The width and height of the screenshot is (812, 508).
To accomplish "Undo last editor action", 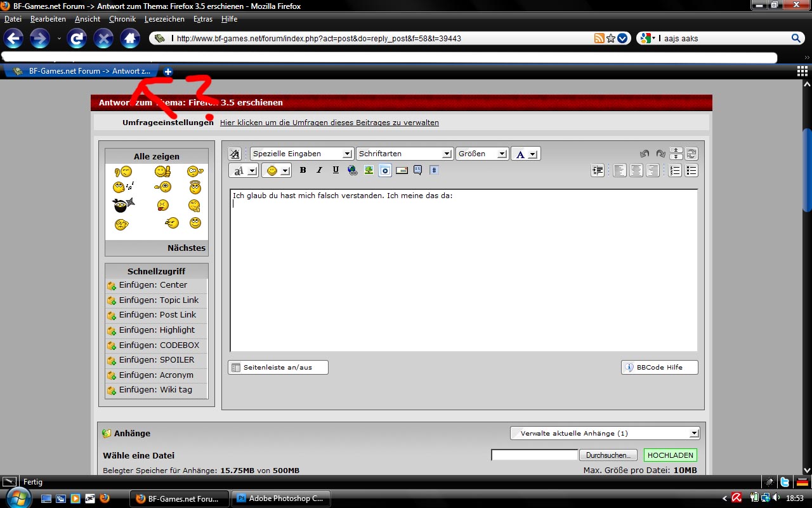I will (645, 154).
